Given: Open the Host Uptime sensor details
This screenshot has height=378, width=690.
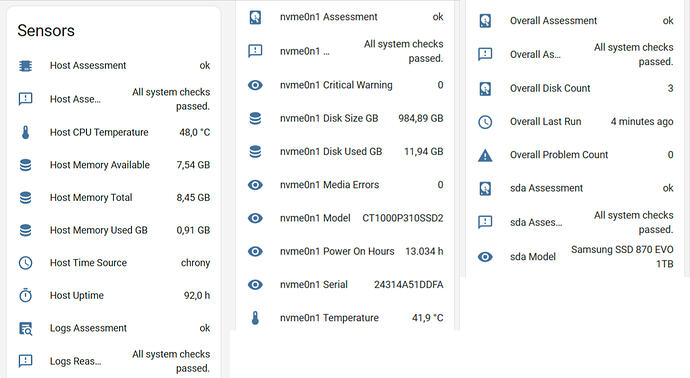Looking at the screenshot, I should 114,295.
